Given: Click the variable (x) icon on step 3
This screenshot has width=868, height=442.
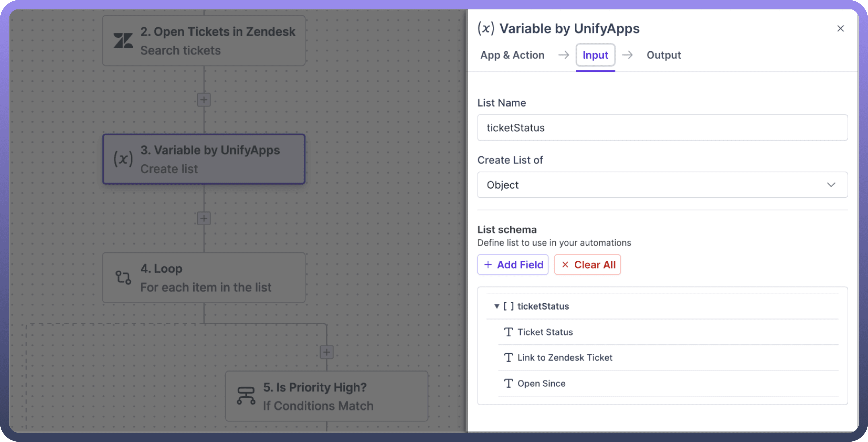Looking at the screenshot, I should 123,159.
